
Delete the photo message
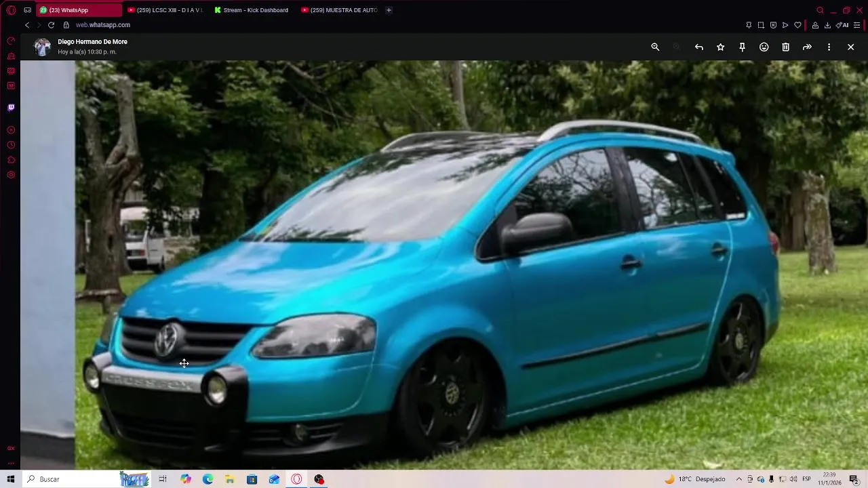tap(785, 47)
